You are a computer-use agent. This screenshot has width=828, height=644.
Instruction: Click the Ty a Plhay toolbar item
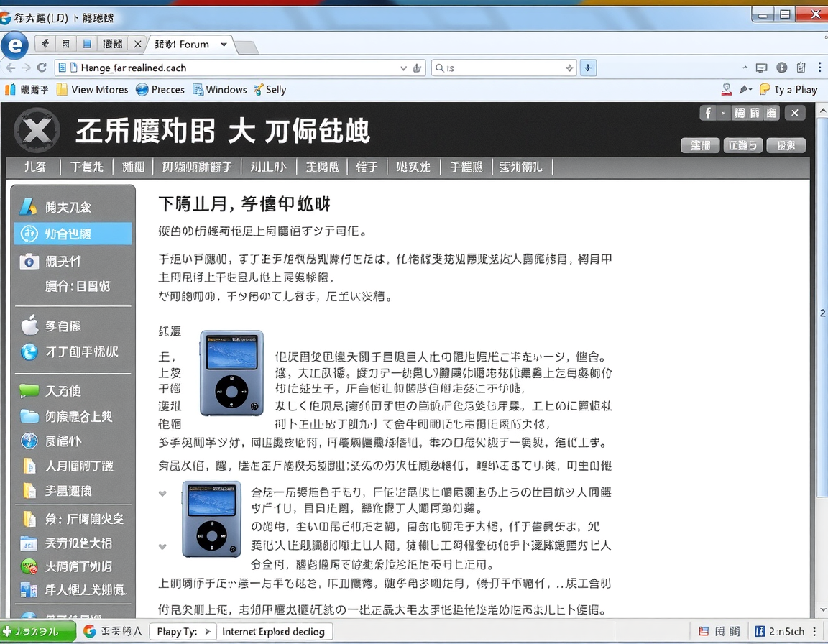(788, 90)
